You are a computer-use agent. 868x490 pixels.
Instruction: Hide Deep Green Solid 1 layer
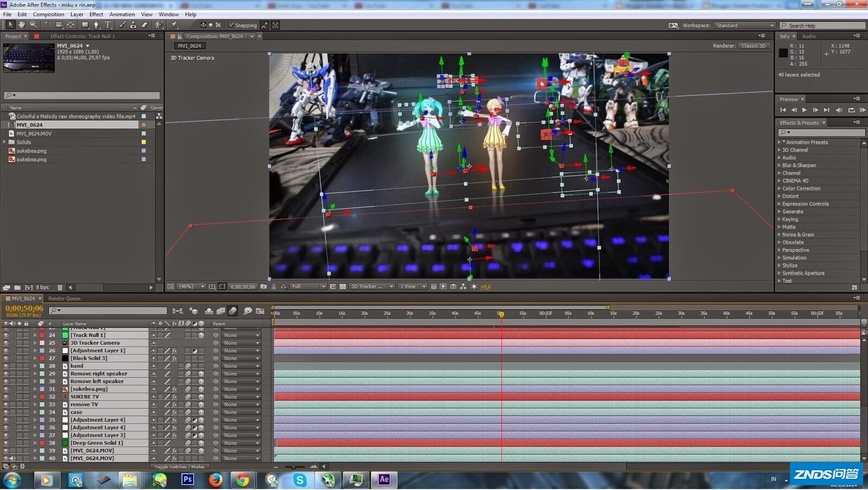click(6, 443)
